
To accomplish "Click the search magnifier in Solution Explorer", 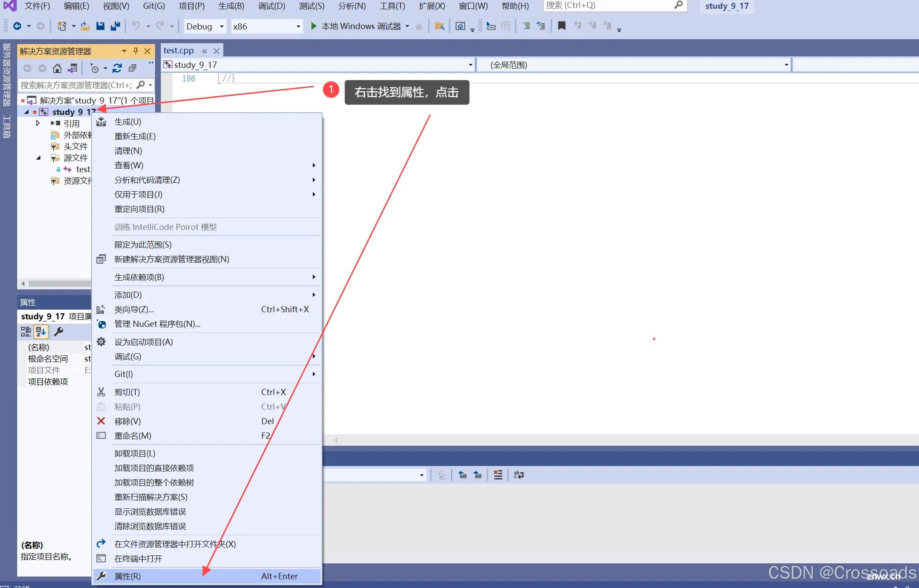I will [x=141, y=85].
